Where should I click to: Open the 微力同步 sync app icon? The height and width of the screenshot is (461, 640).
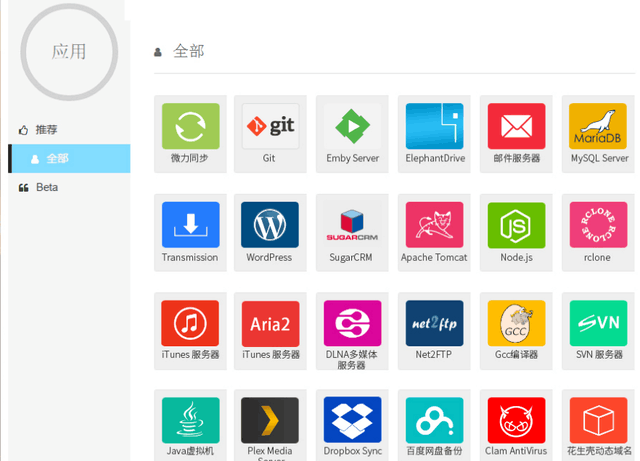click(191, 126)
